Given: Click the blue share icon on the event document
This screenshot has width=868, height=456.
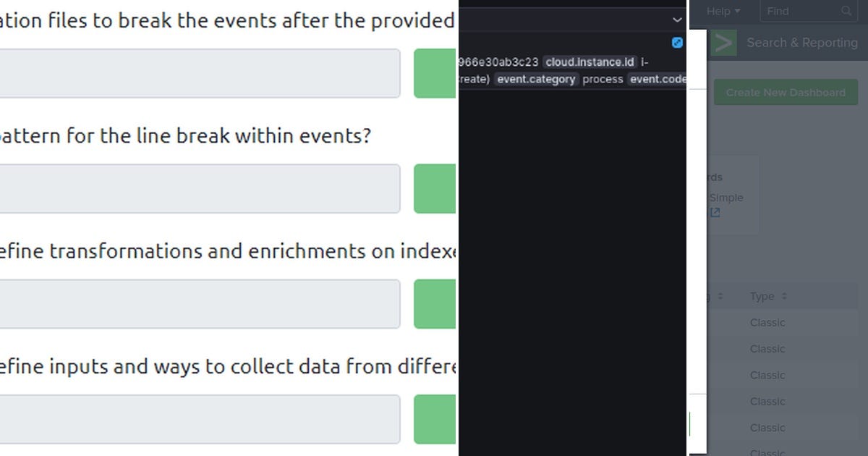Looking at the screenshot, I should point(677,43).
